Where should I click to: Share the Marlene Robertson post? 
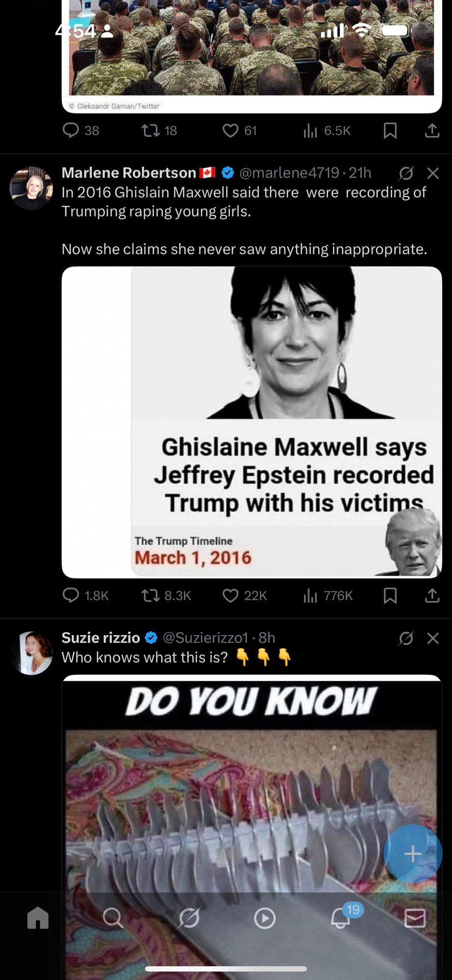[x=432, y=595]
